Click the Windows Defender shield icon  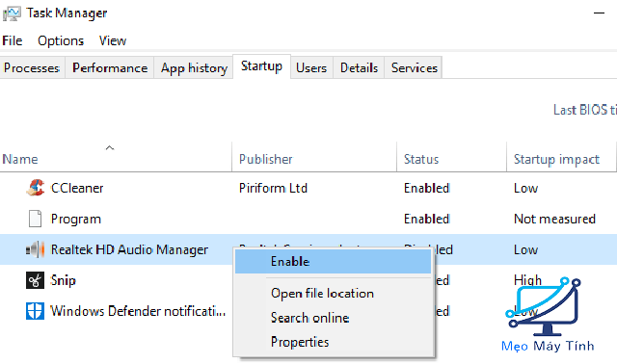click(35, 311)
